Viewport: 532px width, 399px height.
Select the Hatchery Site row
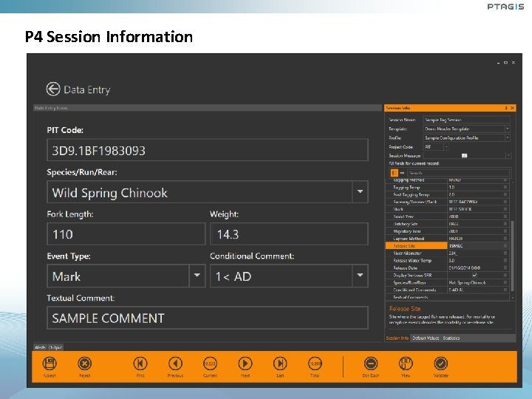(x=448, y=224)
